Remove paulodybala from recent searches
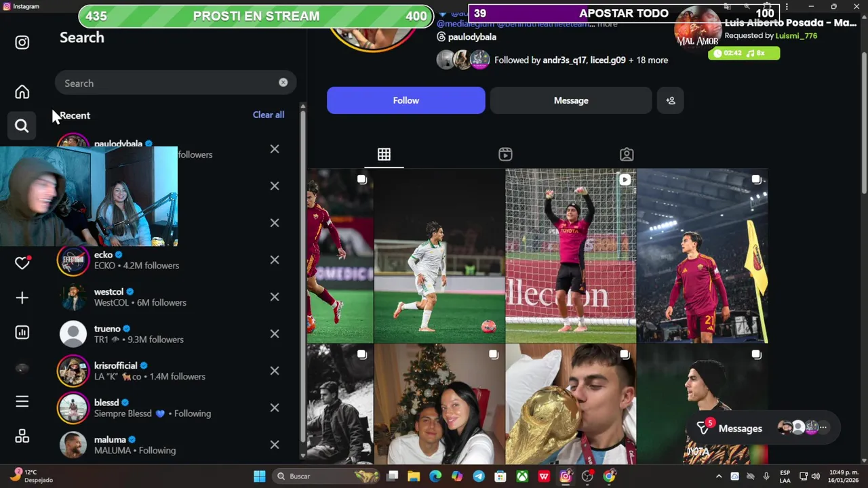The height and width of the screenshot is (488, 868). 275,148
